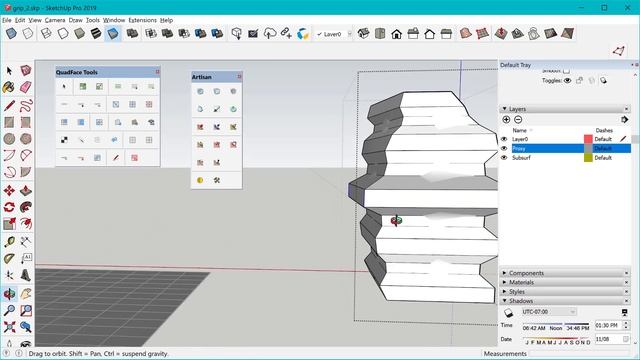Viewport: 640px width, 360px height.
Task: Open the Layer0 dropdown in toolbar
Action: pyautogui.click(x=349, y=34)
